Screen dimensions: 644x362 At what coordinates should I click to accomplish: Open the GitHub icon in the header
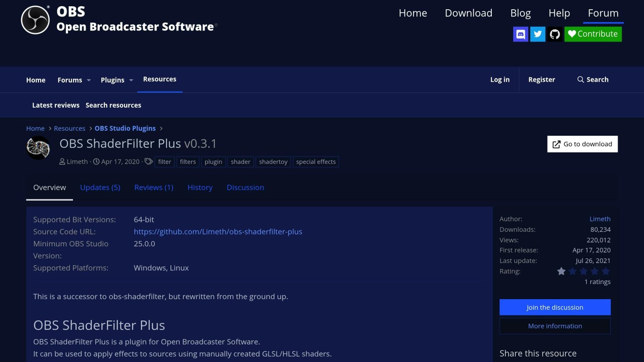pyautogui.click(x=555, y=34)
